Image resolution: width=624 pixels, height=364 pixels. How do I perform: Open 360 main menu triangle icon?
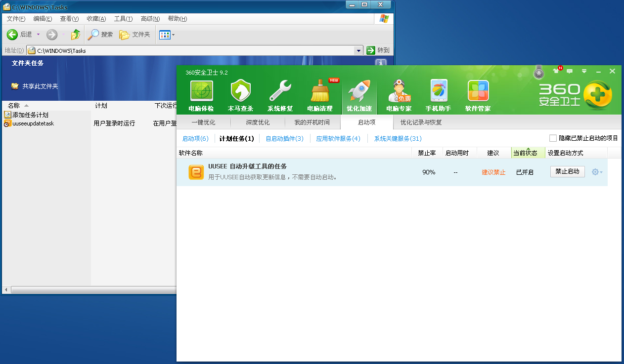[584, 71]
